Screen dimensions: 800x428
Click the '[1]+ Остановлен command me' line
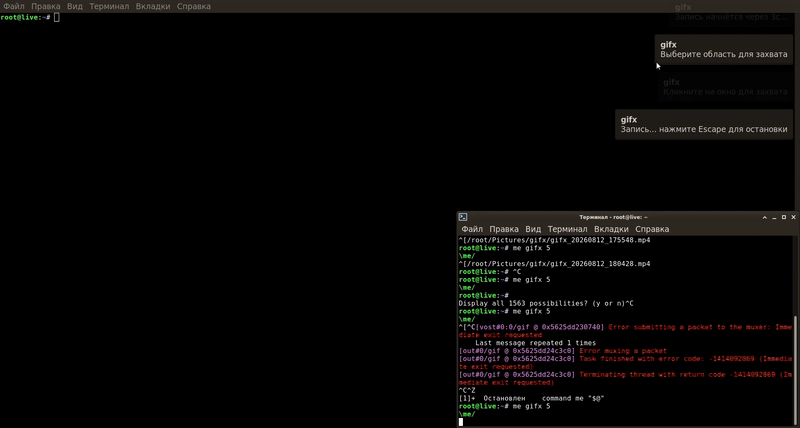point(532,398)
